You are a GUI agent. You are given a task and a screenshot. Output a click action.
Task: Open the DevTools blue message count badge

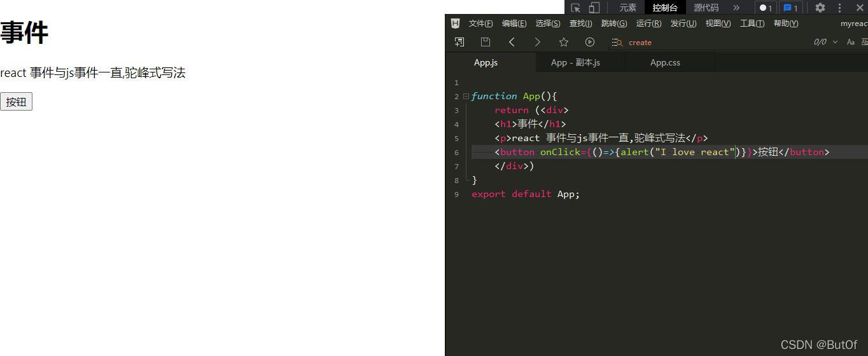[790, 8]
